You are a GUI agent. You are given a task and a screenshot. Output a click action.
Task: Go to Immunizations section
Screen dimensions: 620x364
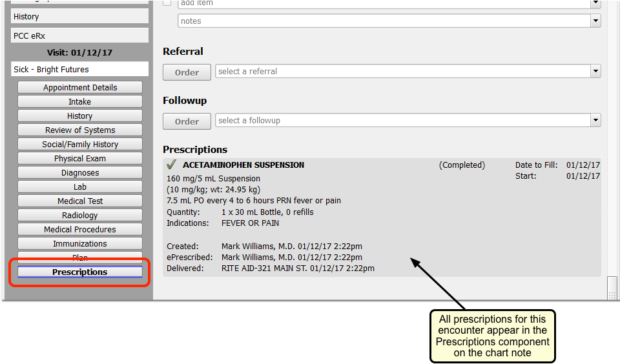(x=80, y=244)
